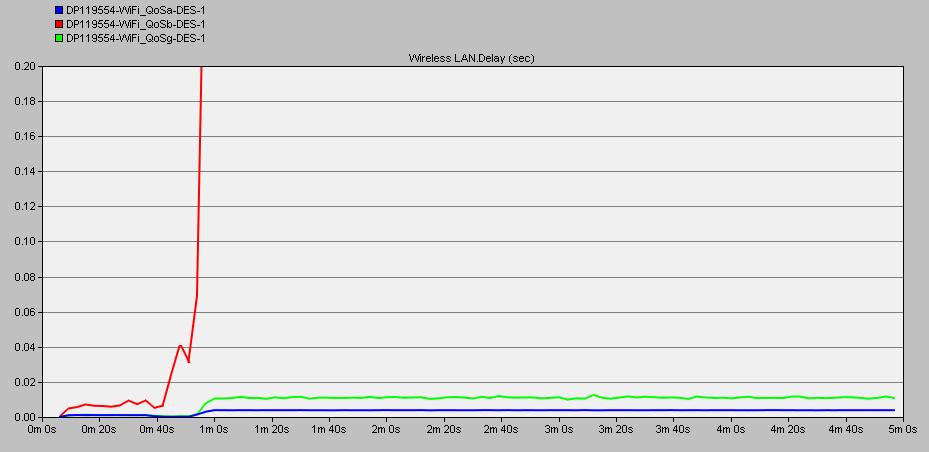Click the 0.08 y-axis label
The image size is (929, 452).
point(23,277)
